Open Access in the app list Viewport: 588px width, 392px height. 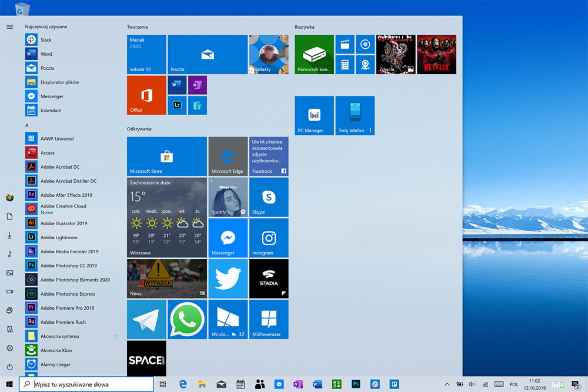tap(71, 153)
